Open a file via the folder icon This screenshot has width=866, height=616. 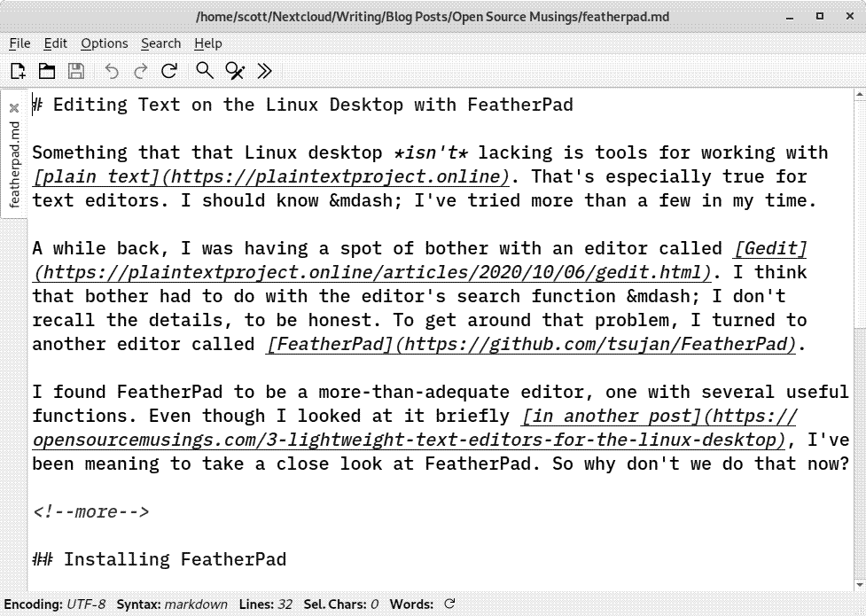(x=47, y=71)
